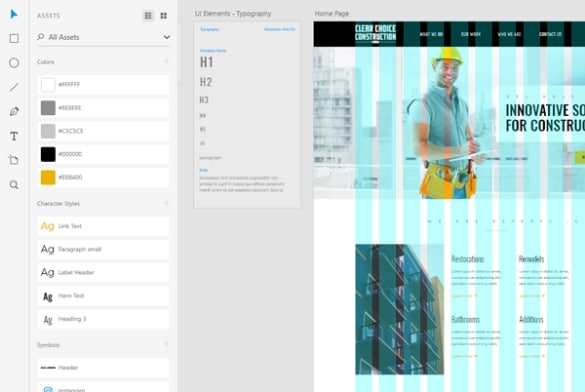Image resolution: width=585 pixels, height=392 pixels.
Task: Apply the Hero Text character style
Action: pyautogui.click(x=103, y=296)
